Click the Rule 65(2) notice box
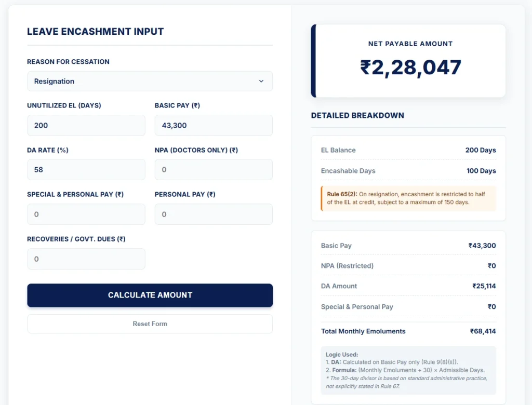The image size is (532, 405). click(x=408, y=198)
